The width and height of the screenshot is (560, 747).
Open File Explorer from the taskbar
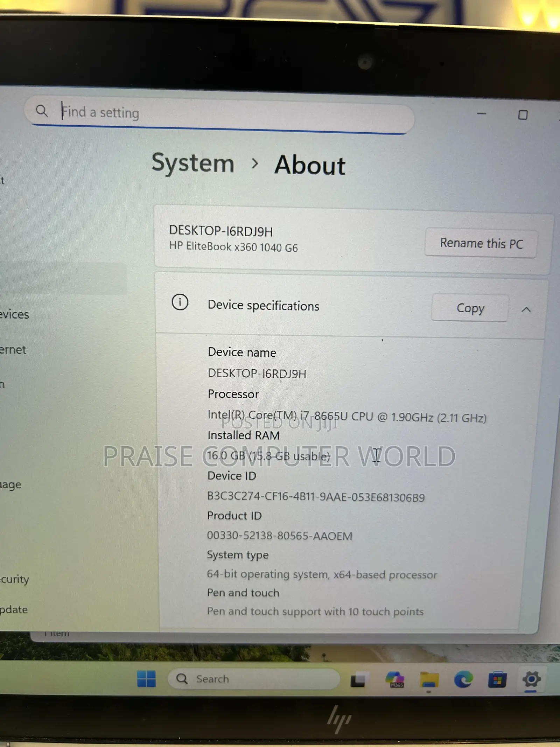click(x=429, y=680)
